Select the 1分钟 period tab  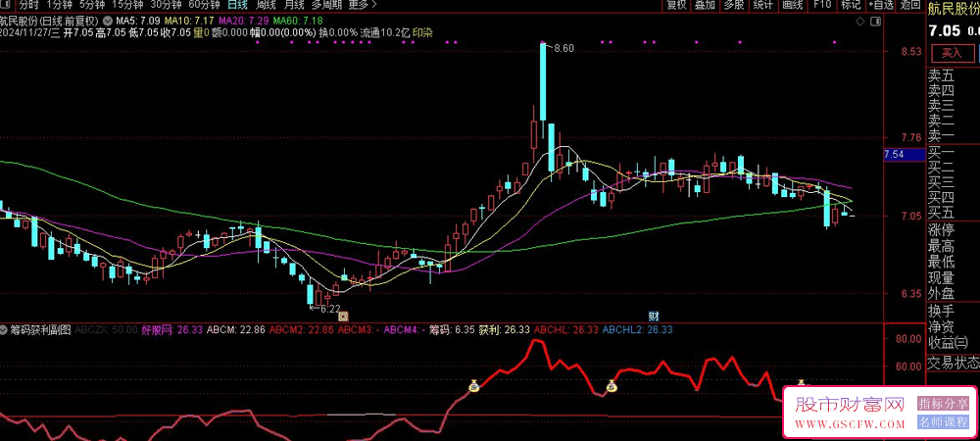[60, 5]
